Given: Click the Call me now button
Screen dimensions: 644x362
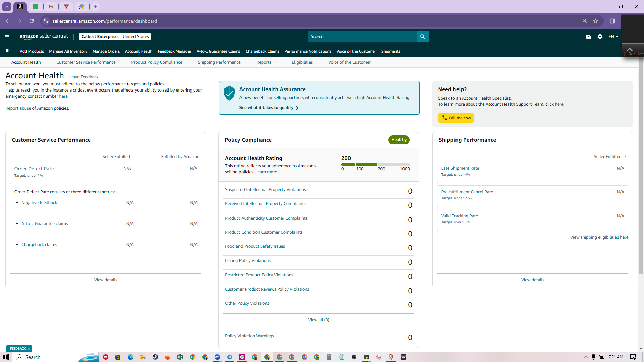Looking at the screenshot, I should [x=456, y=118].
